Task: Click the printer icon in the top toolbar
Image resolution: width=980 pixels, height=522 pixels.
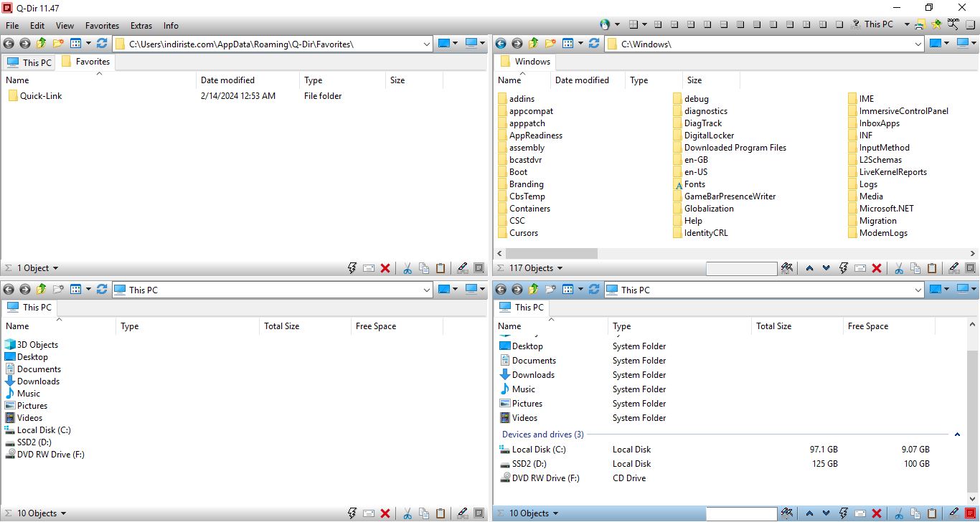Action: pos(920,24)
